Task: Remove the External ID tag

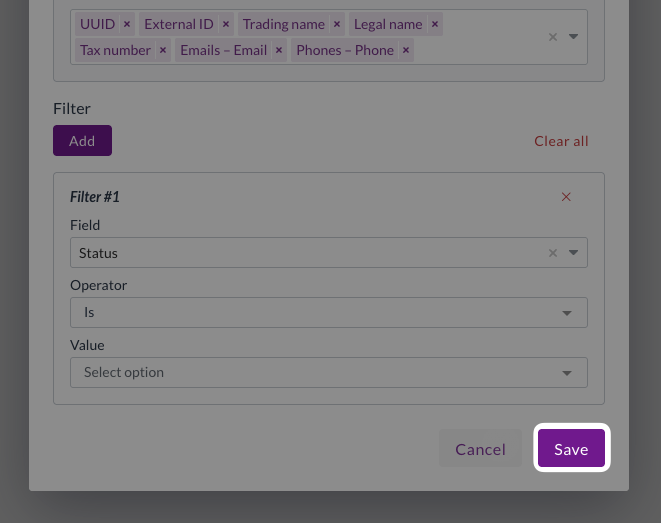Action: [x=226, y=24]
